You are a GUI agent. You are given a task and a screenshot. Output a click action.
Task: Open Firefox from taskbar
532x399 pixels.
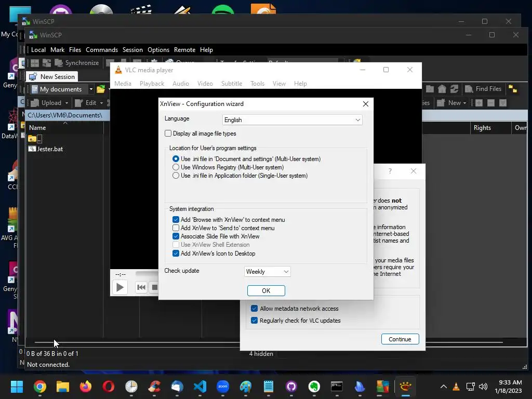(86, 387)
